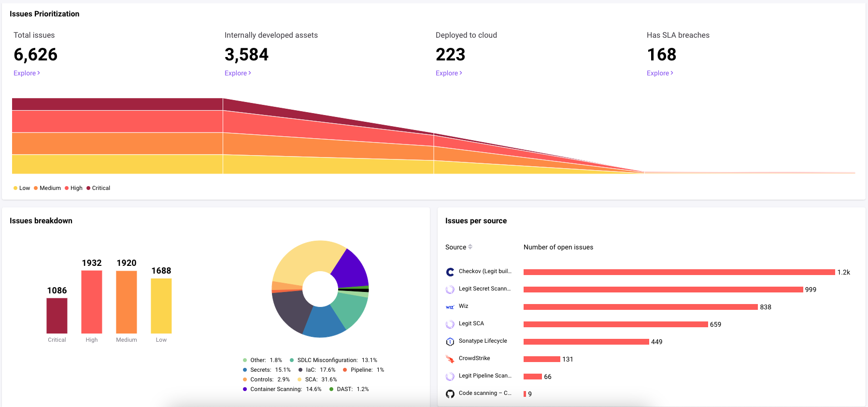
Task: Click the Legit SCA source name
Action: click(471, 323)
